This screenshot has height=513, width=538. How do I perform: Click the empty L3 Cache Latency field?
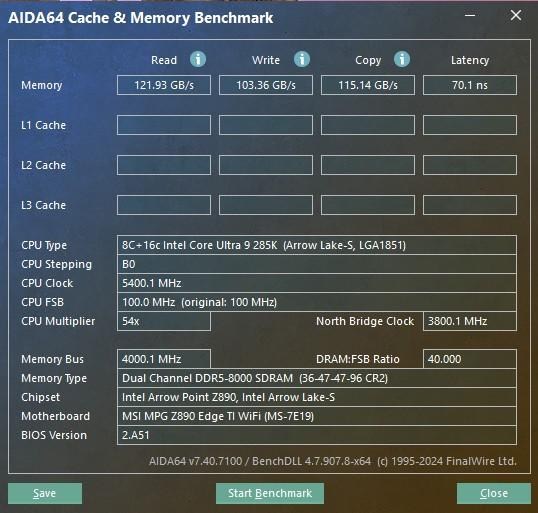tap(470, 205)
